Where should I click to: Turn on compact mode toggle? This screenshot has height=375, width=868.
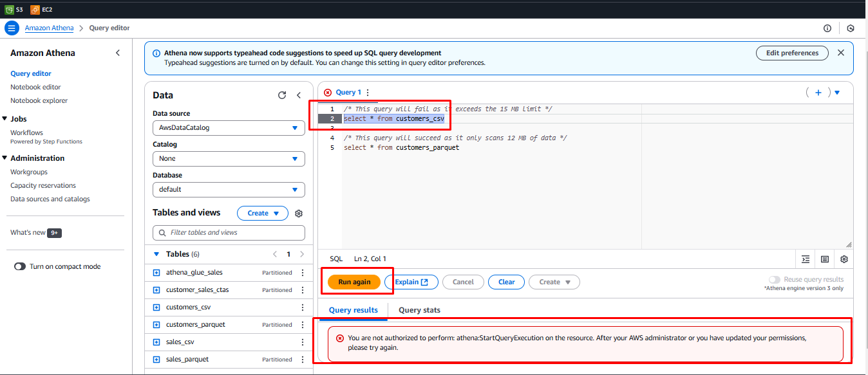pos(20,266)
